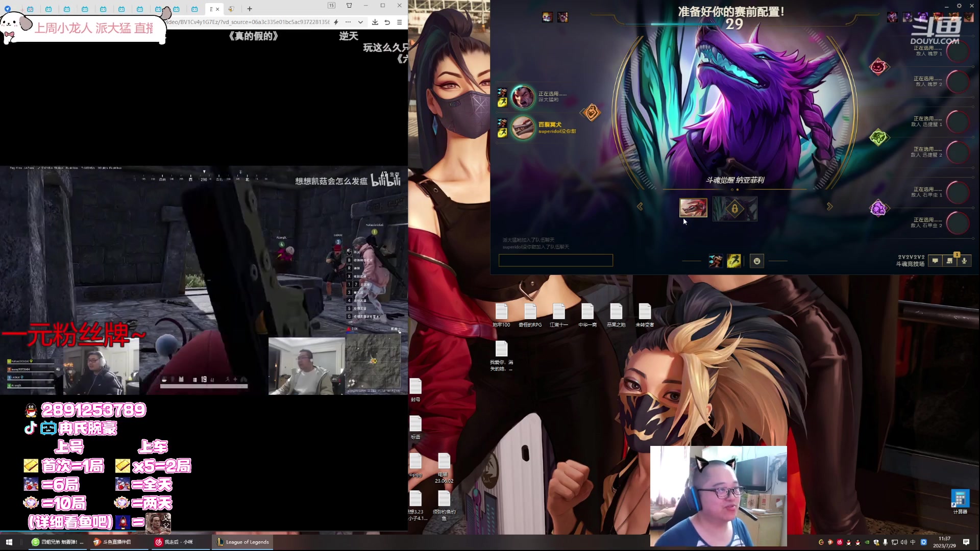Click the browser URL address field

click(x=249, y=22)
